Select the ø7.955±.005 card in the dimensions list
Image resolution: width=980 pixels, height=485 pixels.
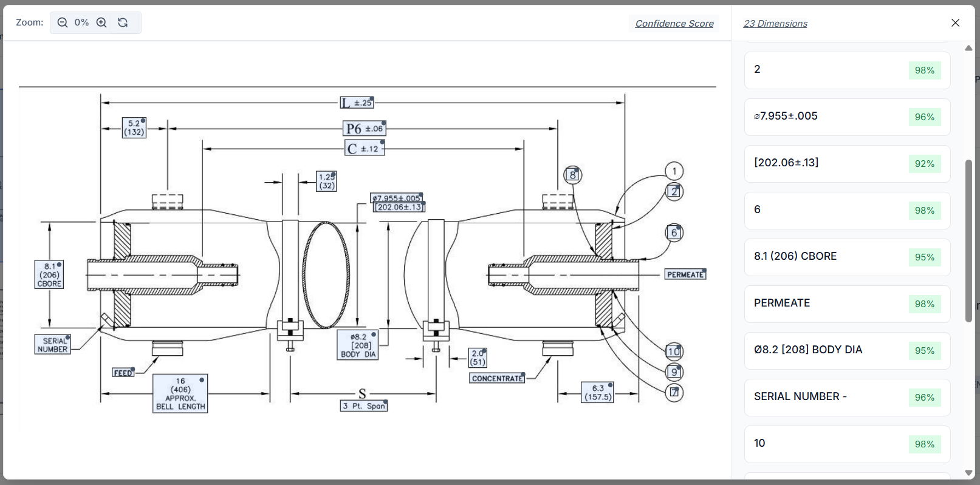click(x=847, y=117)
